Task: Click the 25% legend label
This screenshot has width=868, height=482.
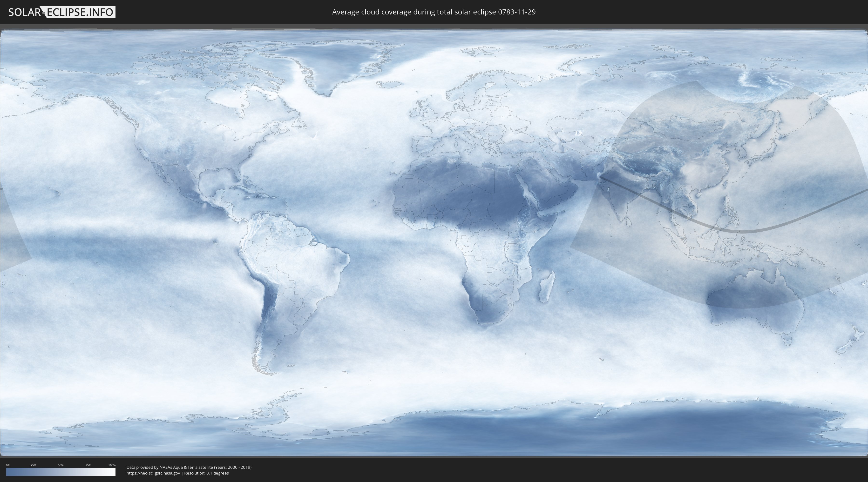Action: [x=33, y=465]
